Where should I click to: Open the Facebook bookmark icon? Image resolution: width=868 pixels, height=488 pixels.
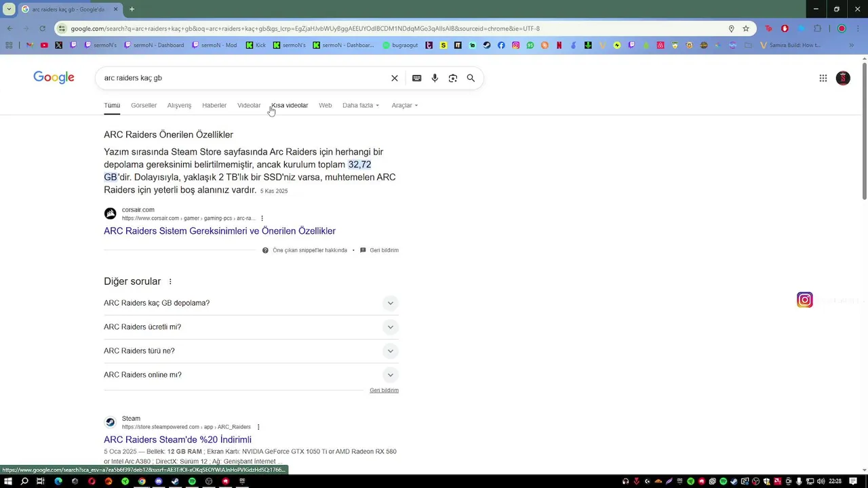tap(501, 45)
